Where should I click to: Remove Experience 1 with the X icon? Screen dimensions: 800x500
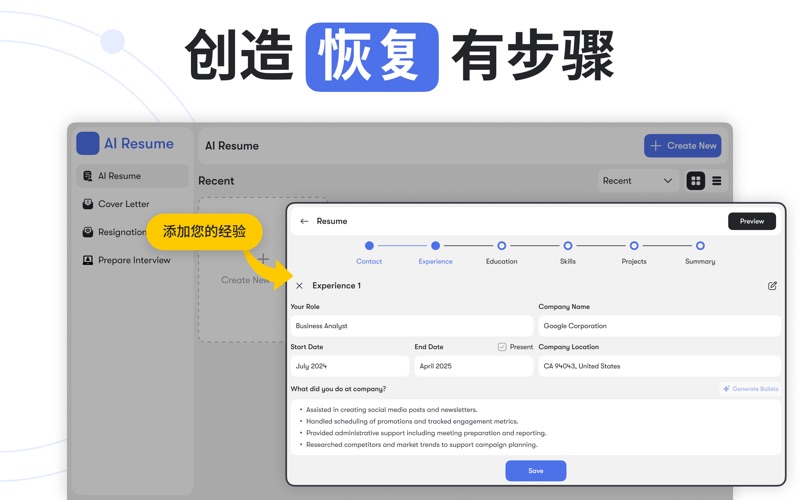299,286
